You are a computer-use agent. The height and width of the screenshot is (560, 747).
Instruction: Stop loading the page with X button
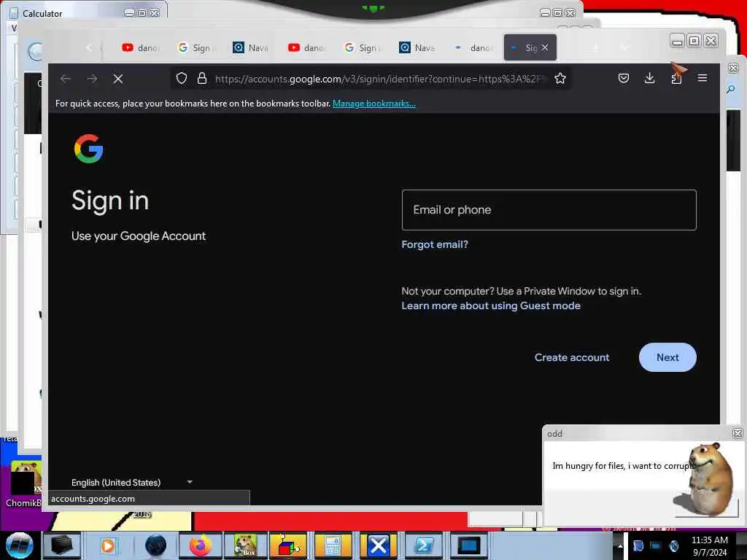tap(118, 79)
